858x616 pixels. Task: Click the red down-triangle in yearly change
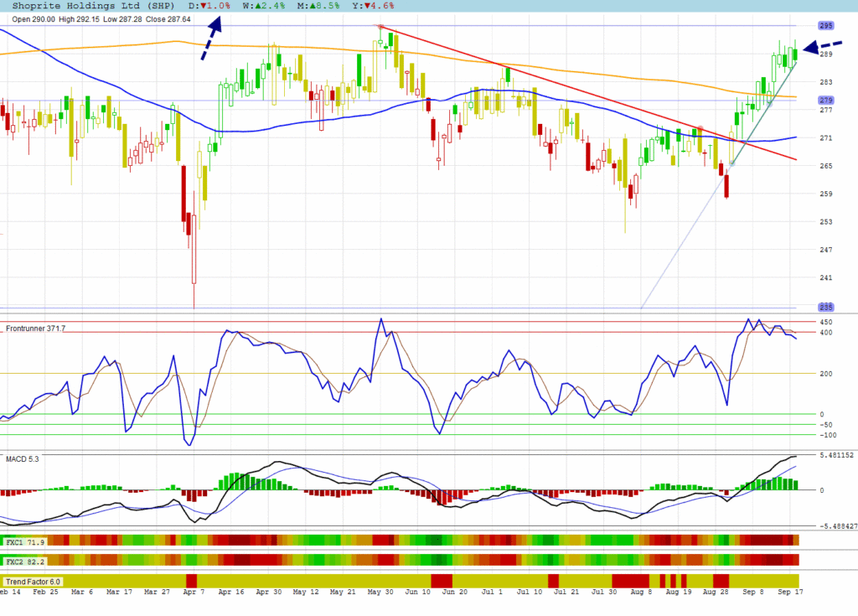(x=369, y=6)
